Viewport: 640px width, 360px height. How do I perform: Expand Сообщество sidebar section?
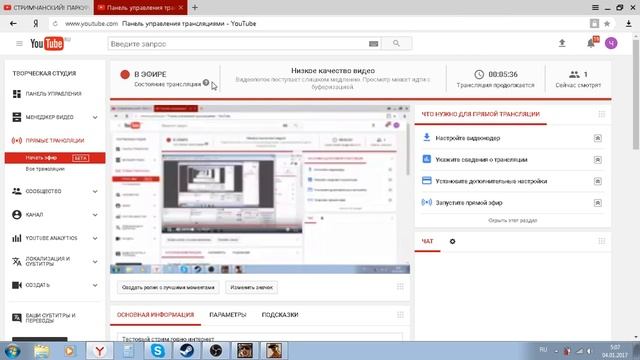point(95,191)
